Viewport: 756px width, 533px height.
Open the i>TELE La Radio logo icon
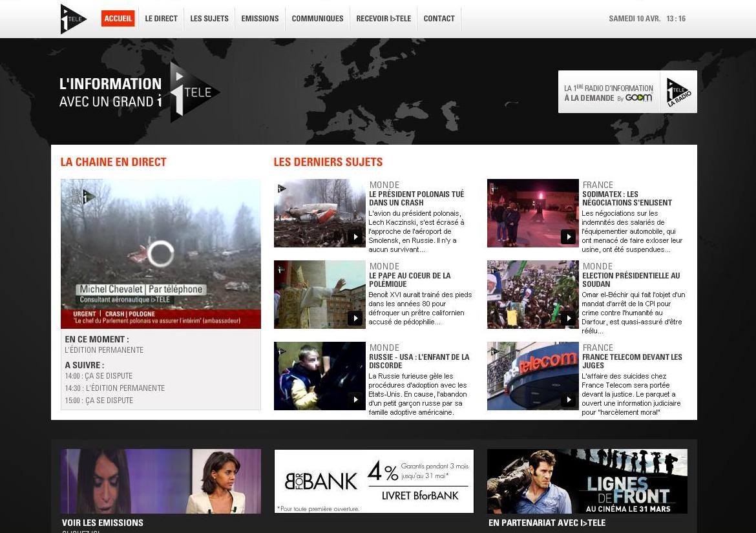(x=678, y=92)
